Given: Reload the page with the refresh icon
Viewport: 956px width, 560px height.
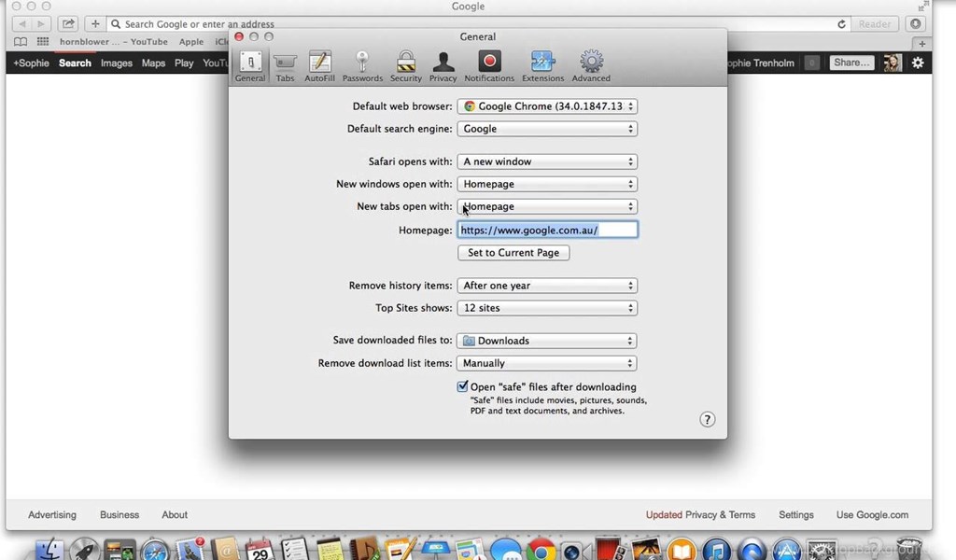Looking at the screenshot, I should coord(841,24).
